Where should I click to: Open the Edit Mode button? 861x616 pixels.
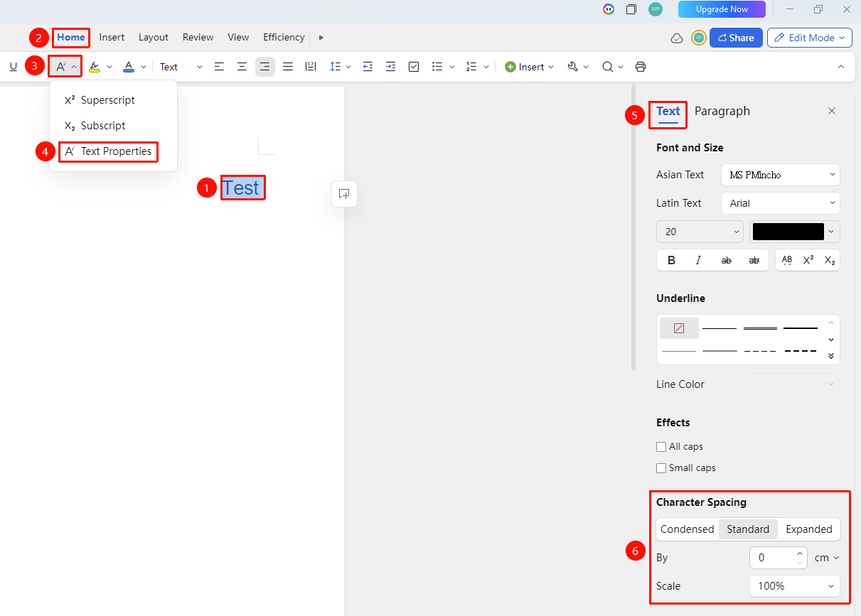pyautogui.click(x=810, y=38)
